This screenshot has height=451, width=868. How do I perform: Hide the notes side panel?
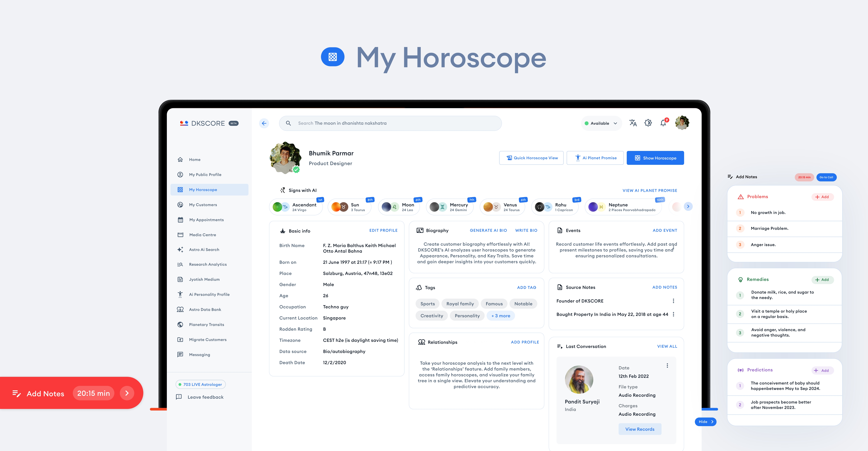click(x=705, y=422)
